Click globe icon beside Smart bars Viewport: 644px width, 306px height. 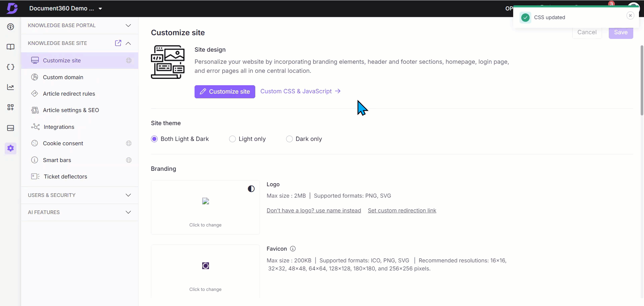(x=129, y=160)
